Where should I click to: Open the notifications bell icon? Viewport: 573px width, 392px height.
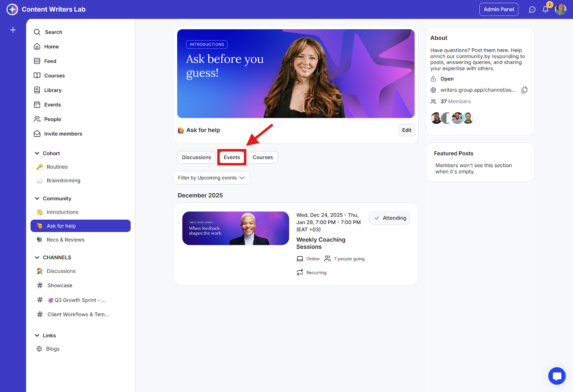[x=545, y=10]
